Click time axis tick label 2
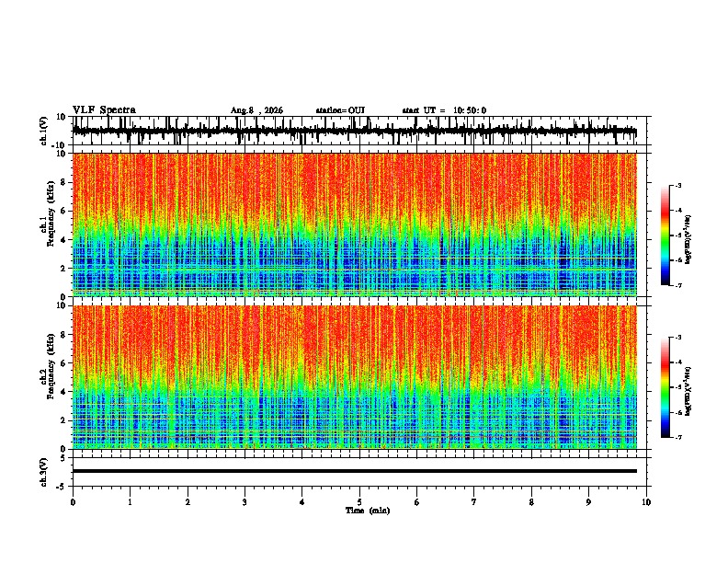 point(188,502)
